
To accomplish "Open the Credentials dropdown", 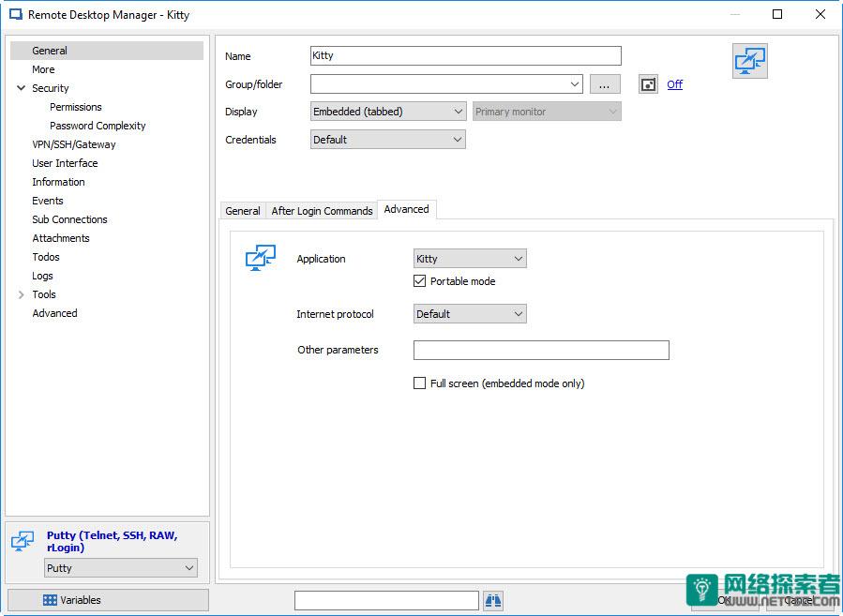I will [x=387, y=139].
